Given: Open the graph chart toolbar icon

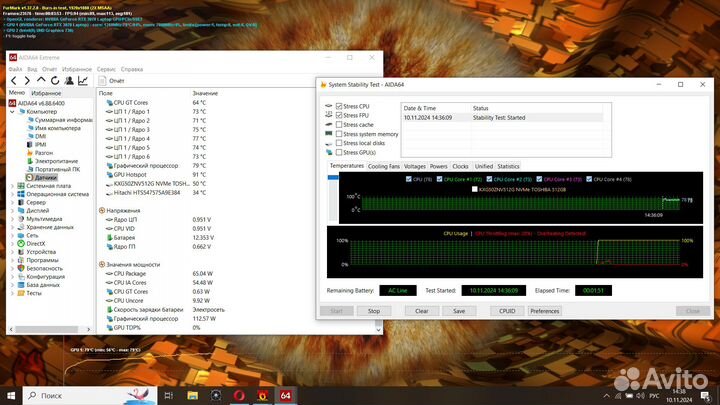Looking at the screenshot, I should [x=83, y=81].
